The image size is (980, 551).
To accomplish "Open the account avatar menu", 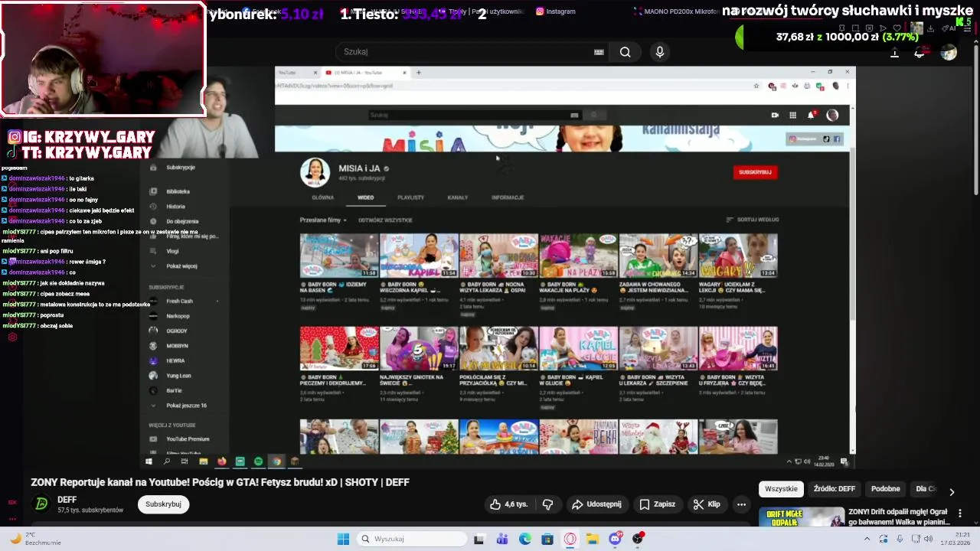I will 949,52.
